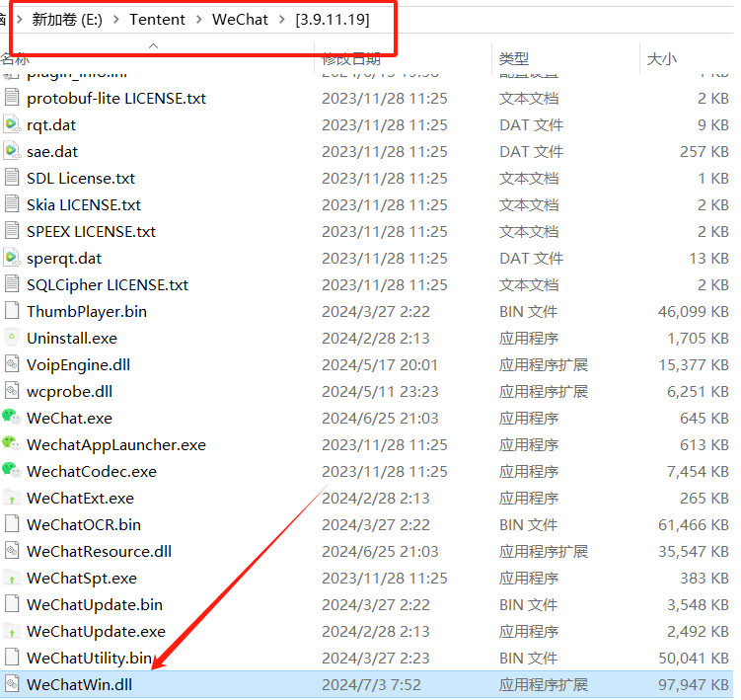The height and width of the screenshot is (700, 741).
Task: Select the SQLCipher LICENSE.txt document icon
Action: [12, 284]
